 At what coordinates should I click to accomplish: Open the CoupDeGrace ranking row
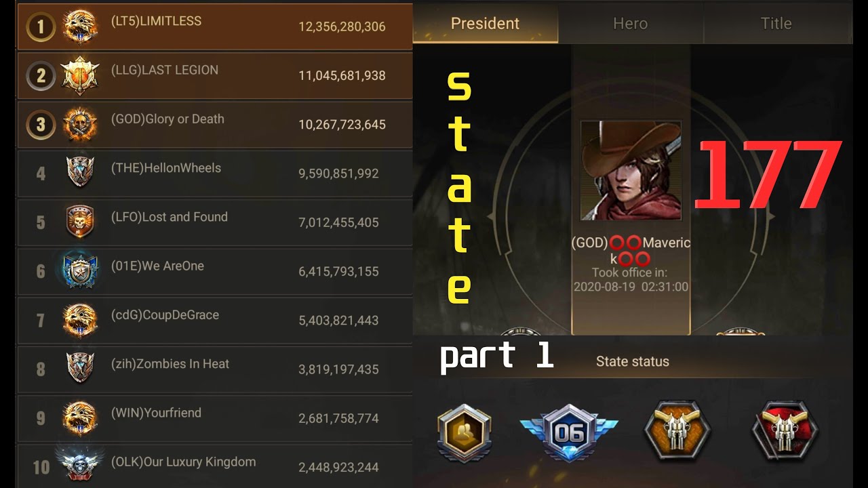[214, 320]
